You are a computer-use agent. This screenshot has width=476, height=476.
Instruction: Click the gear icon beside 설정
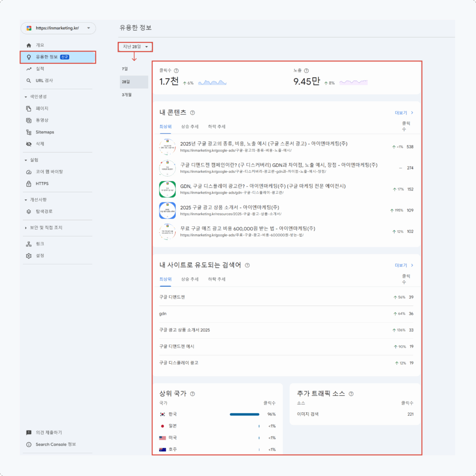[29, 256]
